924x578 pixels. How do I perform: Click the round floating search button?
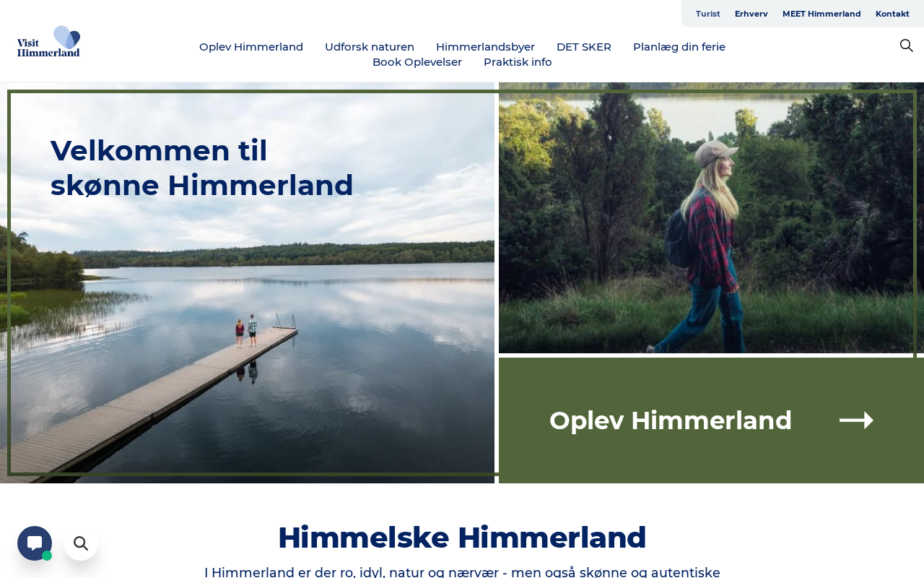click(x=81, y=543)
